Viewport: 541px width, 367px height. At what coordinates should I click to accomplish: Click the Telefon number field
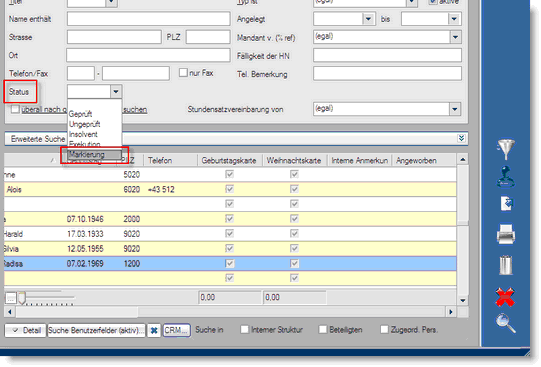(x=136, y=73)
